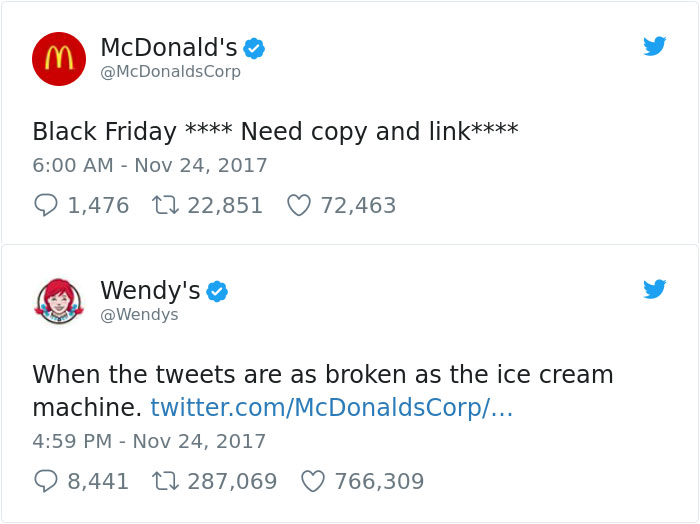Retweet the Wendy's ice cream machine tweet
The width and height of the screenshot is (700, 524).
point(165,481)
